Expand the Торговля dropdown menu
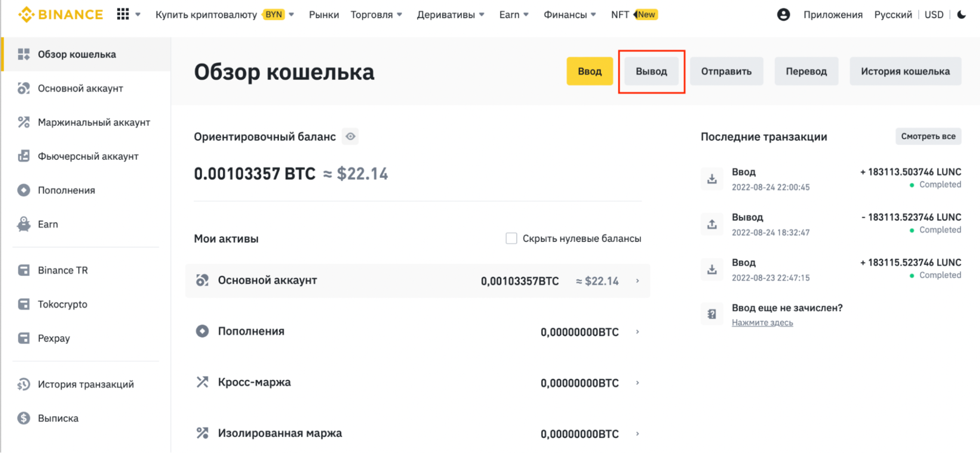The width and height of the screenshot is (980, 453). (x=376, y=15)
